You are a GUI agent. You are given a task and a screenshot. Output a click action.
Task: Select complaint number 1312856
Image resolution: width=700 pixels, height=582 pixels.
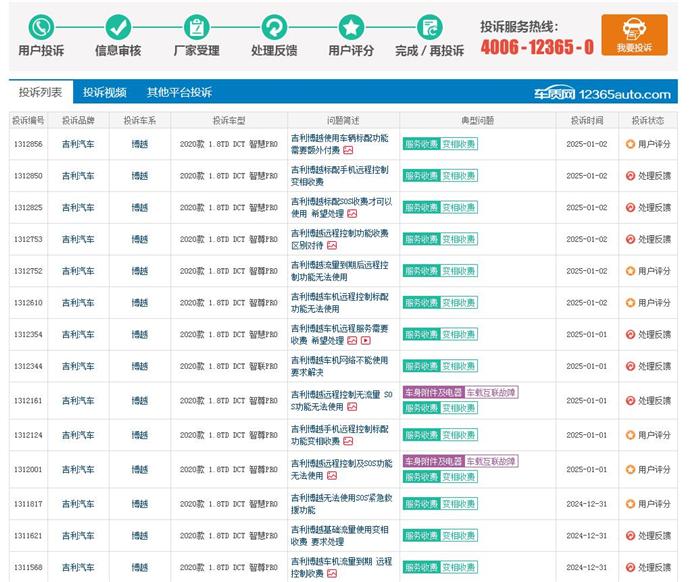pos(28,144)
